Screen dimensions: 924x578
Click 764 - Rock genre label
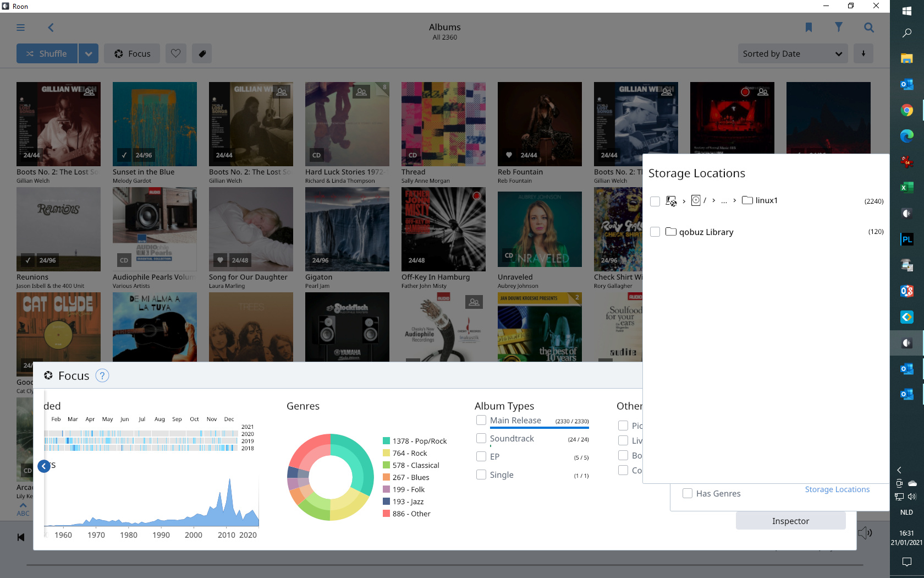click(410, 453)
